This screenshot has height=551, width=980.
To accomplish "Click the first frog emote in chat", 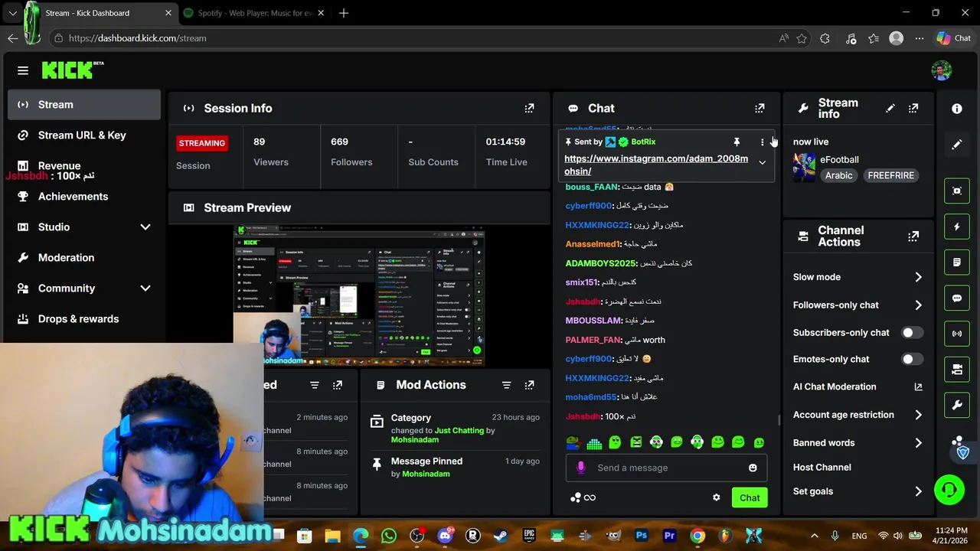I will coord(573,442).
